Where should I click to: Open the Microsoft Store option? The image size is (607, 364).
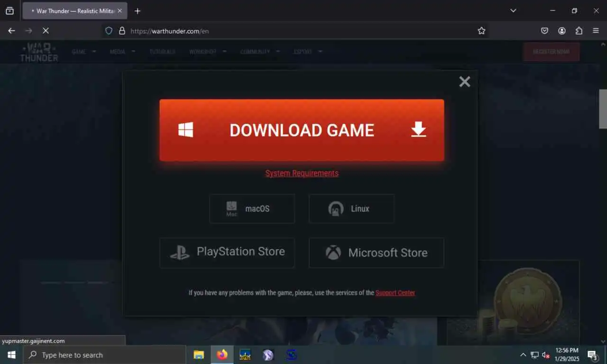coord(377,253)
